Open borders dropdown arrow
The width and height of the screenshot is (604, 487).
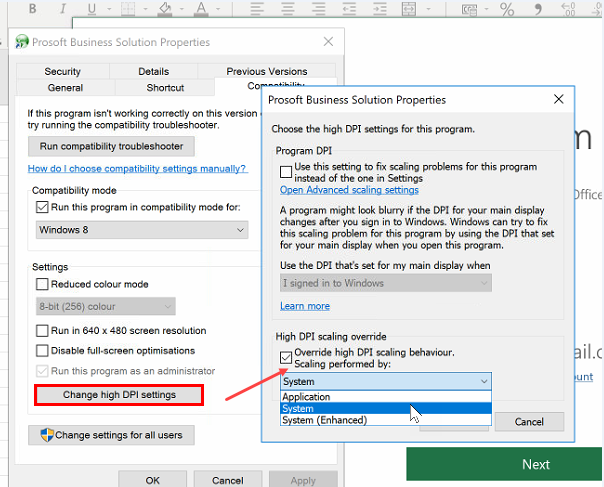[146, 8]
